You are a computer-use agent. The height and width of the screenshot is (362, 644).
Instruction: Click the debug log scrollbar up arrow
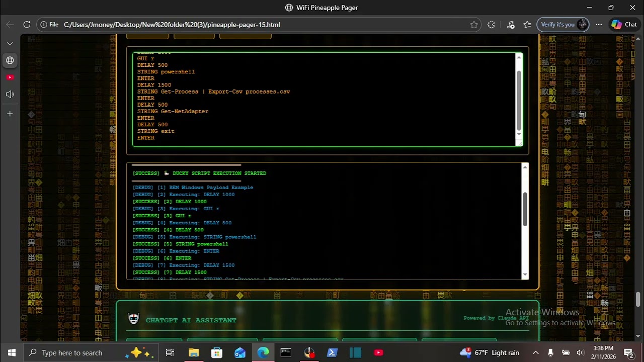click(x=525, y=167)
